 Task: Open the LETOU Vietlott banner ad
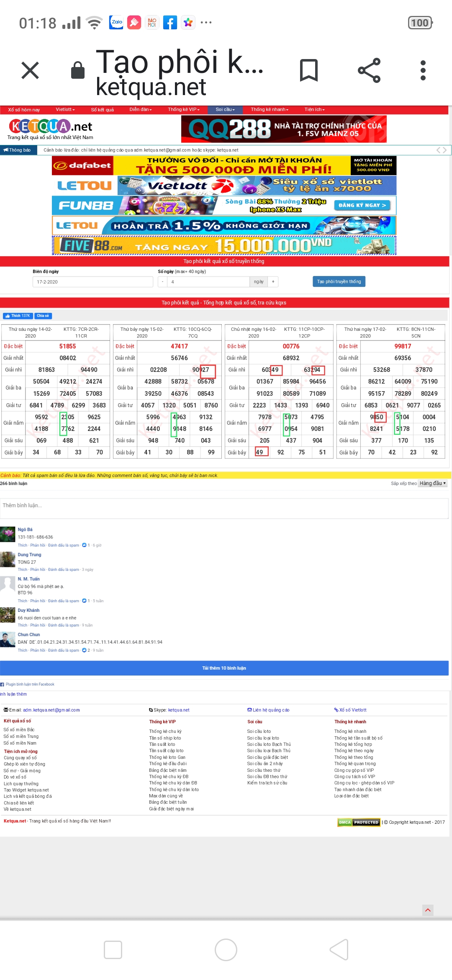click(224, 186)
